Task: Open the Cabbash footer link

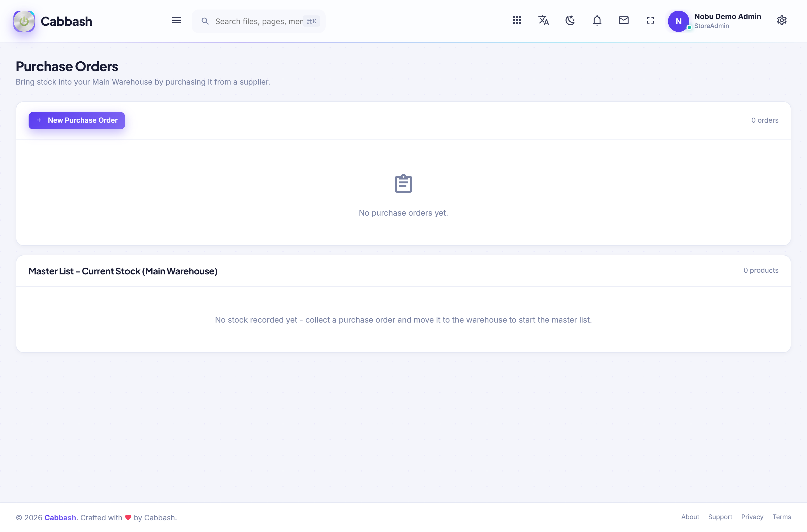Action: [x=60, y=517]
